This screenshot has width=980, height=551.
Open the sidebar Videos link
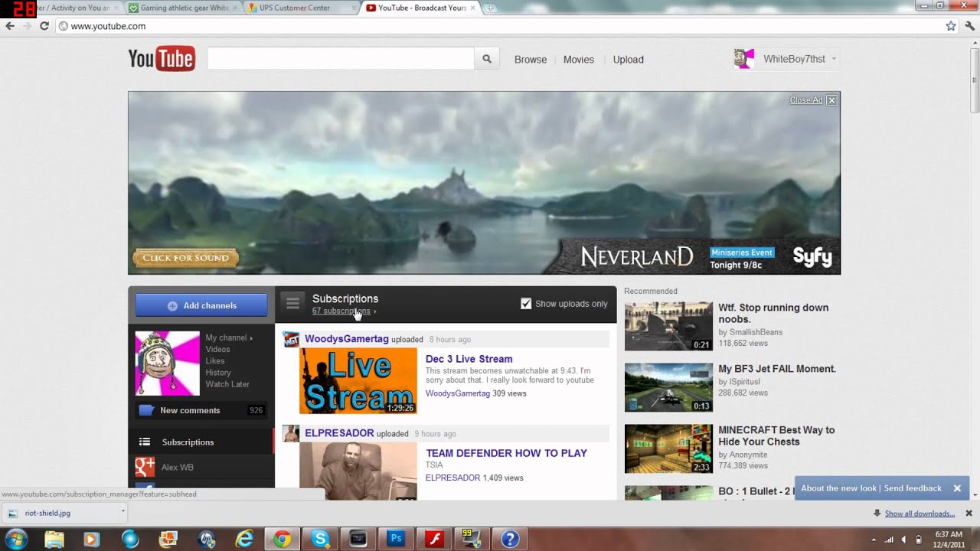pos(217,349)
